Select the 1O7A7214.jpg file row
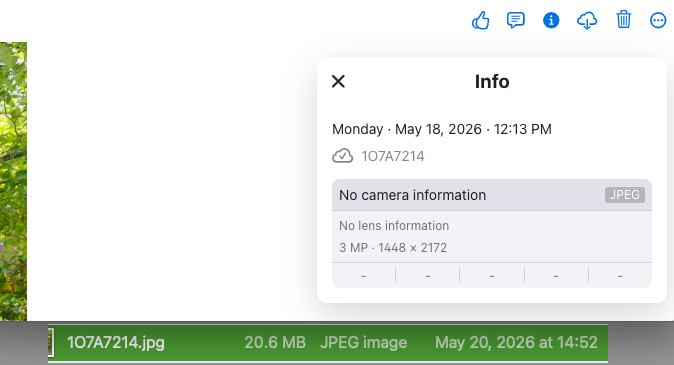The height and width of the screenshot is (365, 674). pos(328,343)
